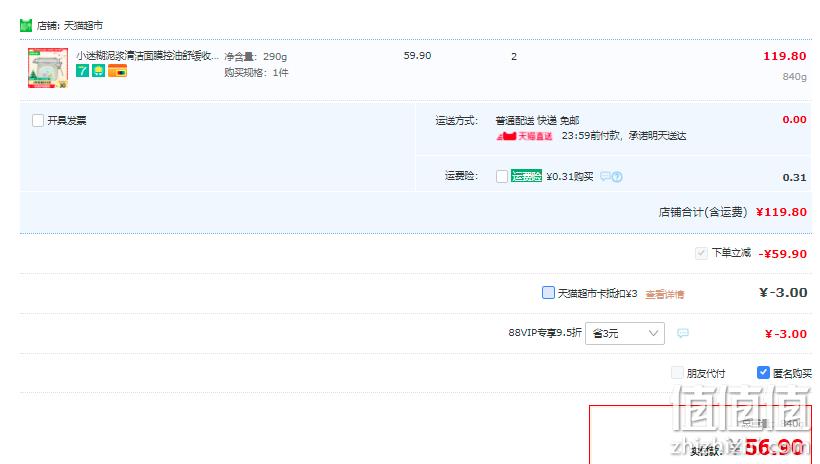The height and width of the screenshot is (464, 820).
Task: Click the 净含量: 290g text
Action: [256, 56]
